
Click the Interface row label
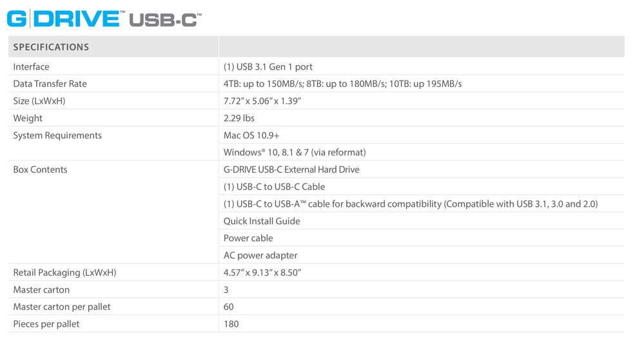point(31,66)
